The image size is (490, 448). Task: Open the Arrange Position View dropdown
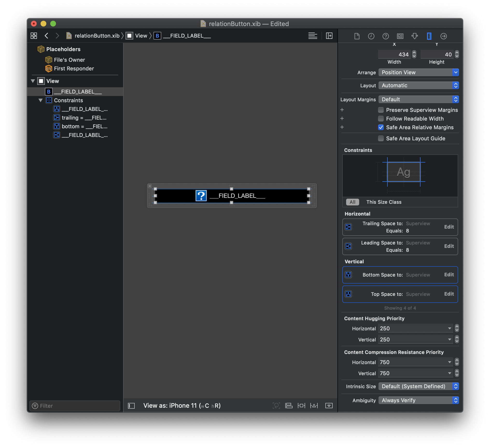click(418, 72)
